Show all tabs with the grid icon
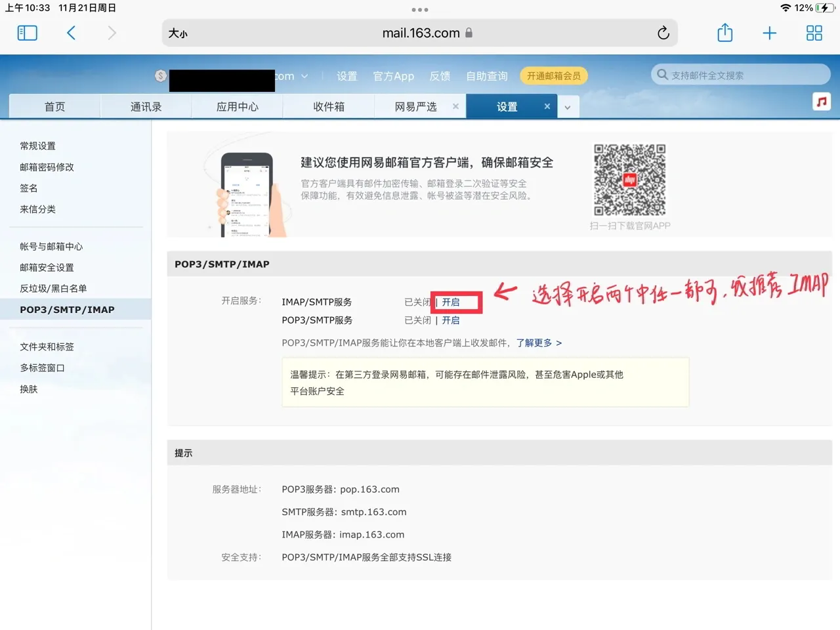Image resolution: width=840 pixels, height=630 pixels. pos(814,33)
